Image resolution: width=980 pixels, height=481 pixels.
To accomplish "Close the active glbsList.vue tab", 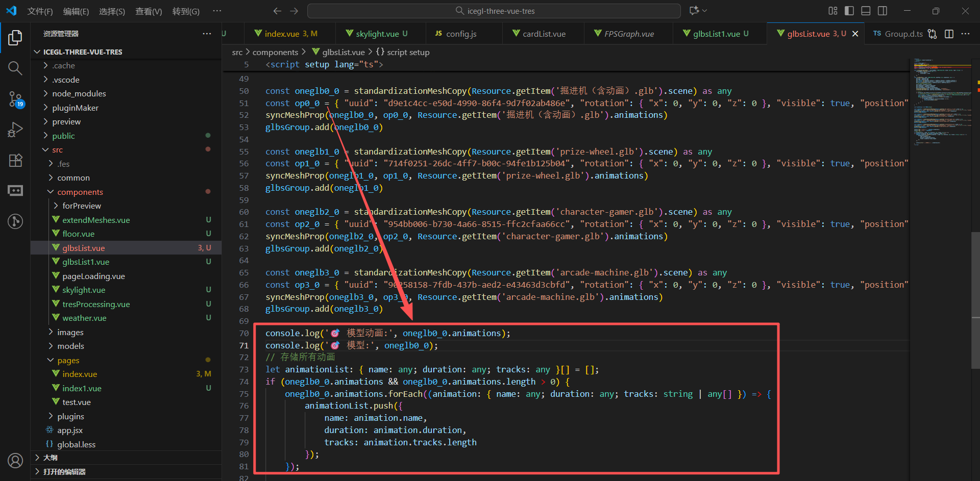I will pos(855,34).
